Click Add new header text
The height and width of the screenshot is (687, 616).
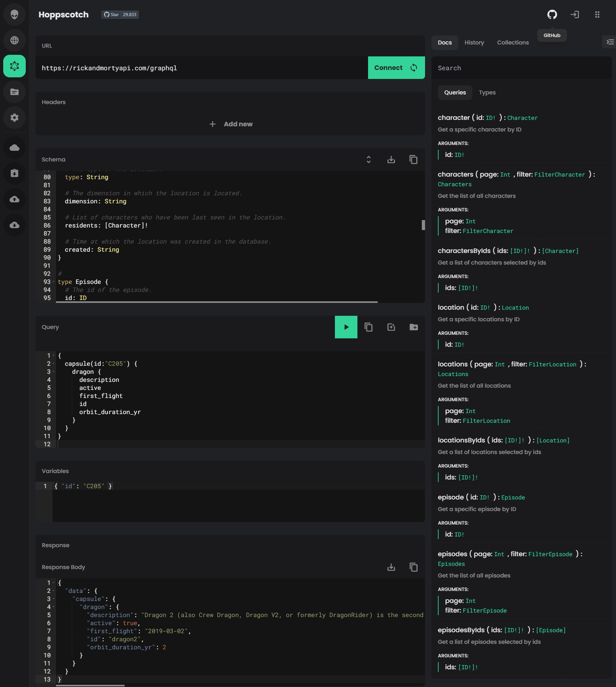coord(238,124)
